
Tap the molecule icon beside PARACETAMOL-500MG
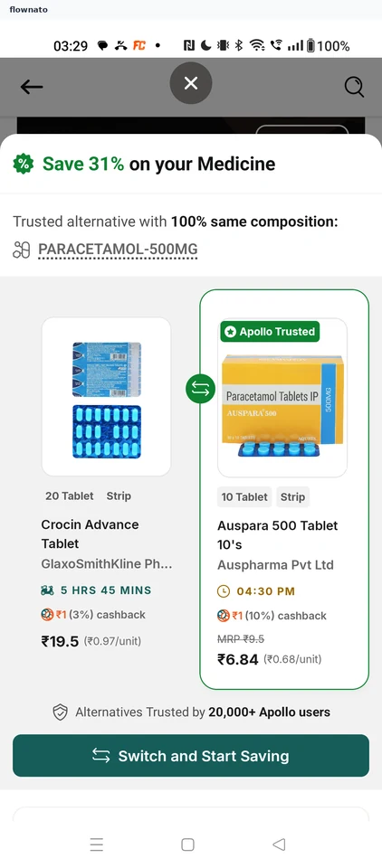tap(21, 250)
